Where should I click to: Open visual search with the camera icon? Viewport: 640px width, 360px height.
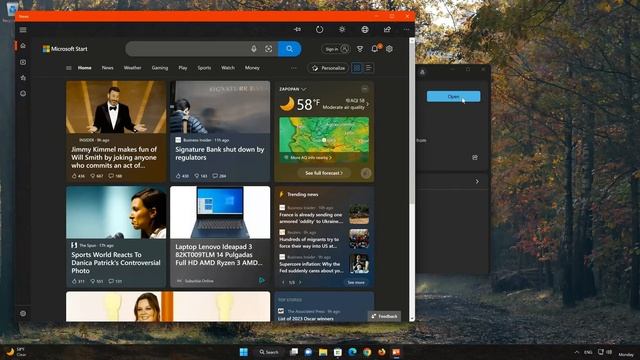point(269,49)
